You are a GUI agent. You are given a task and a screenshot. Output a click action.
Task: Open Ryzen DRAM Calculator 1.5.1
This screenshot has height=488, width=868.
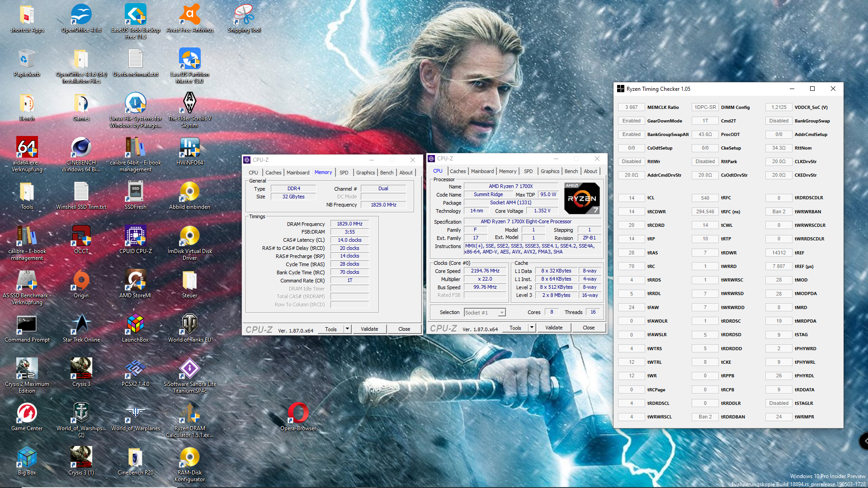point(189,413)
